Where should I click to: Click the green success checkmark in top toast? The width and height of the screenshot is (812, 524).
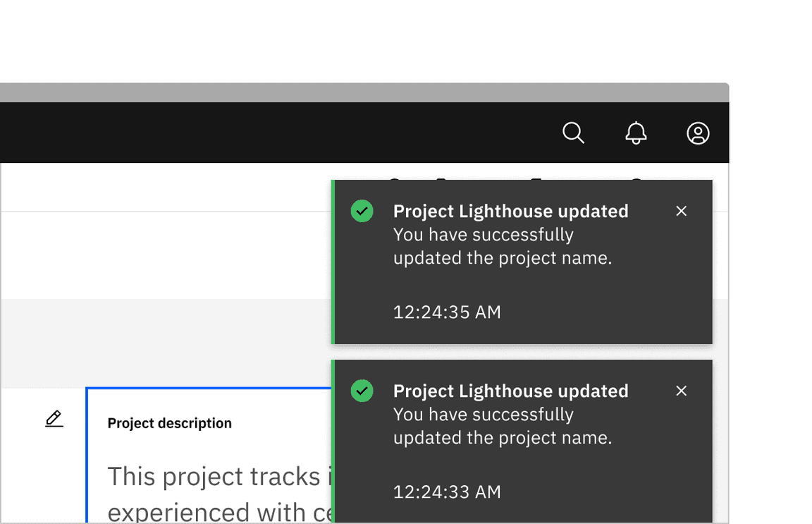[x=362, y=211]
